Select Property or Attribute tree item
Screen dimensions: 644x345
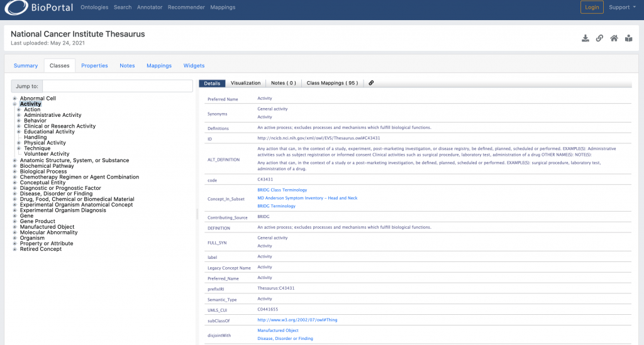click(x=47, y=244)
